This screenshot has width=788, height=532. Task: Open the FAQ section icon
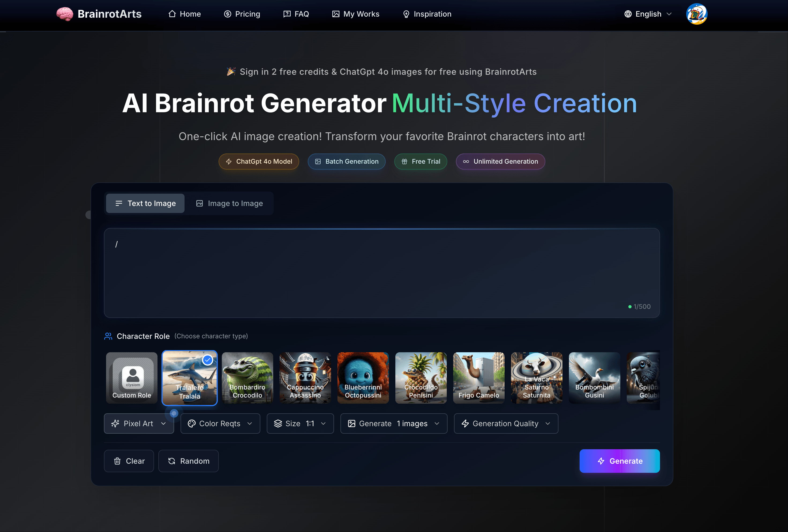(287, 14)
